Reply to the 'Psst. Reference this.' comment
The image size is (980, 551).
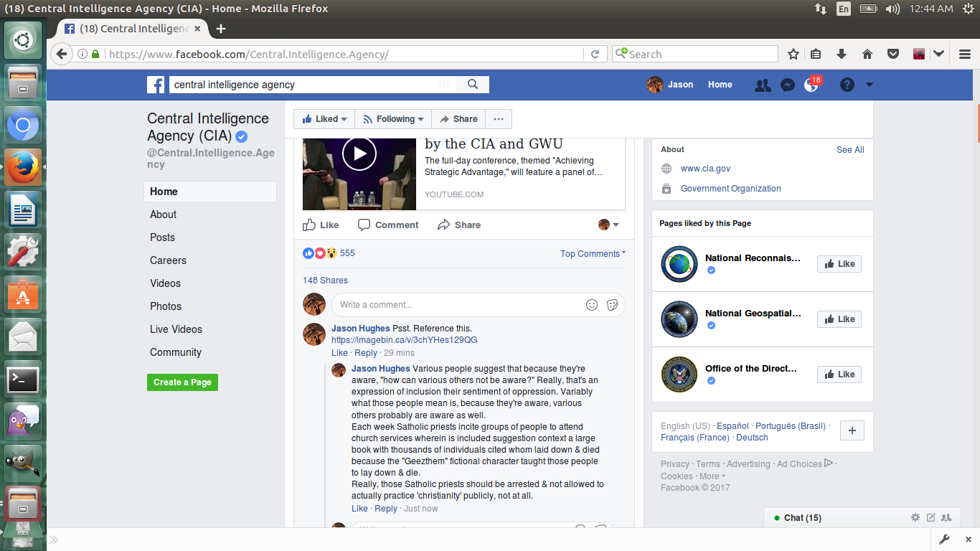pyautogui.click(x=366, y=353)
